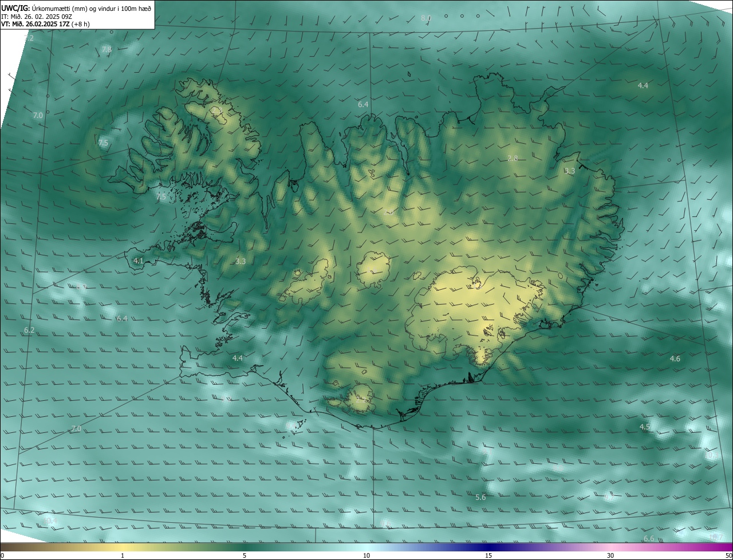Click the 2.8 value over northeast Iceland
The image size is (733, 560).
point(513,158)
